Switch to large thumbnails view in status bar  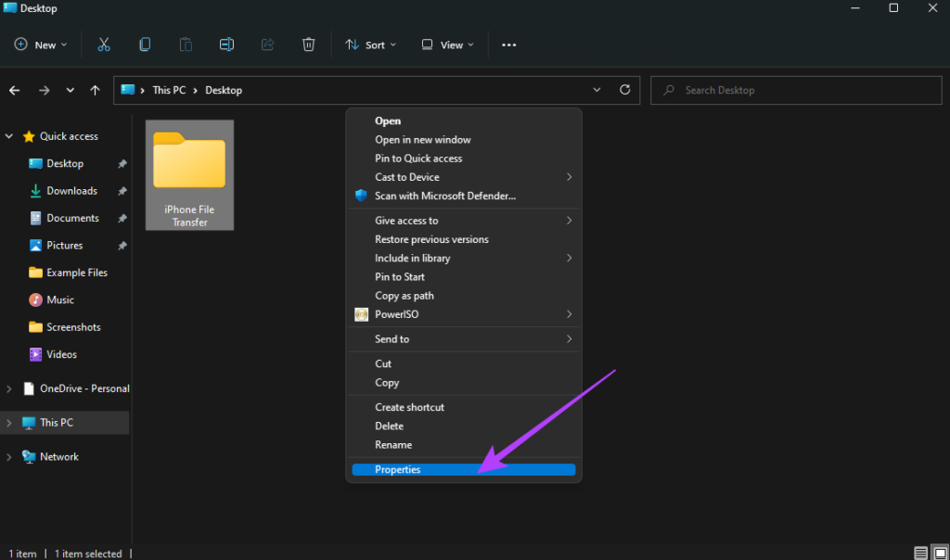[x=938, y=554]
